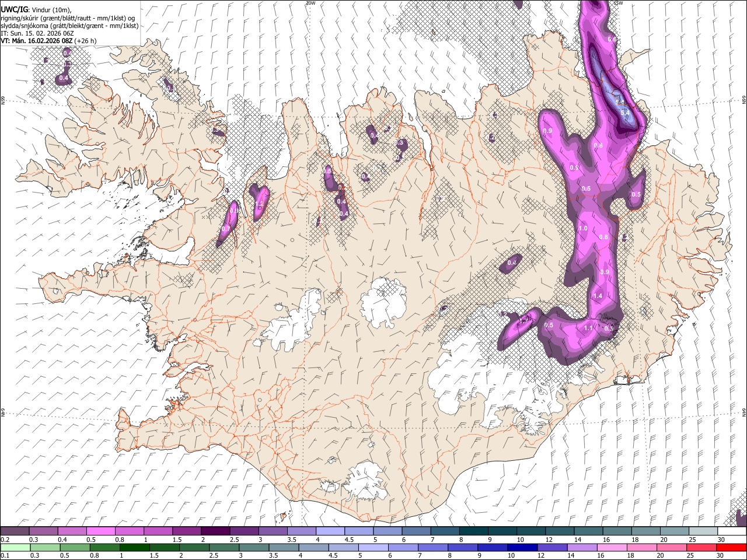Select the white above-30 snow legend swatch
The image size is (747, 560).
coord(732,531)
